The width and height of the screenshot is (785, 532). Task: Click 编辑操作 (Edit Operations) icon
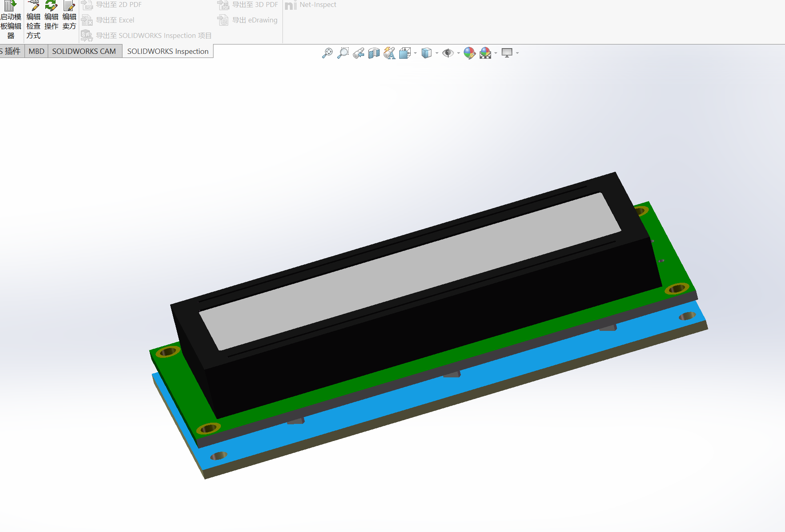click(51, 16)
